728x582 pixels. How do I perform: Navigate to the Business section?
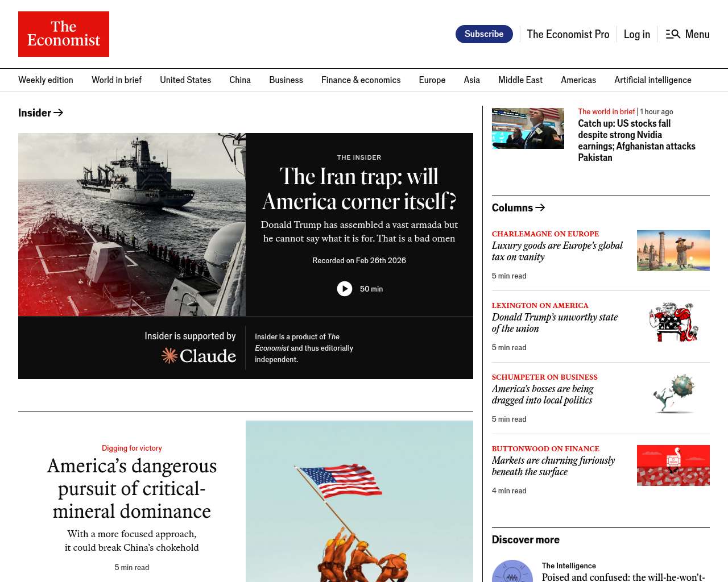[x=286, y=80]
